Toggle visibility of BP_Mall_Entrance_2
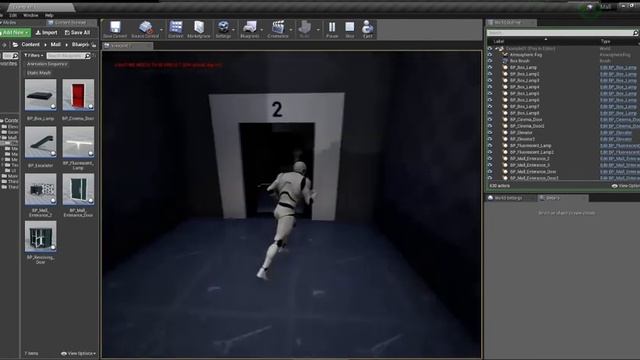 (x=490, y=159)
